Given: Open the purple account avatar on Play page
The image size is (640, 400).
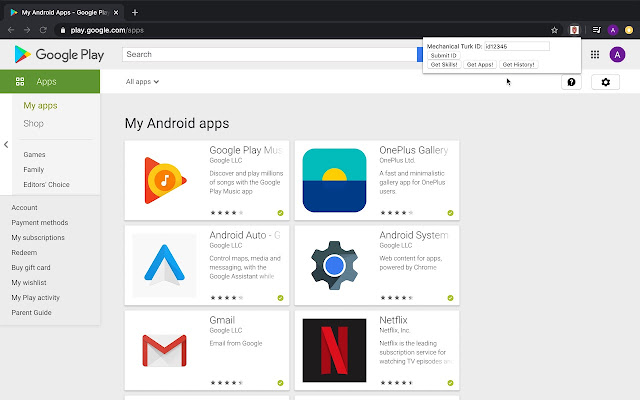Looking at the screenshot, I should 617,54.
